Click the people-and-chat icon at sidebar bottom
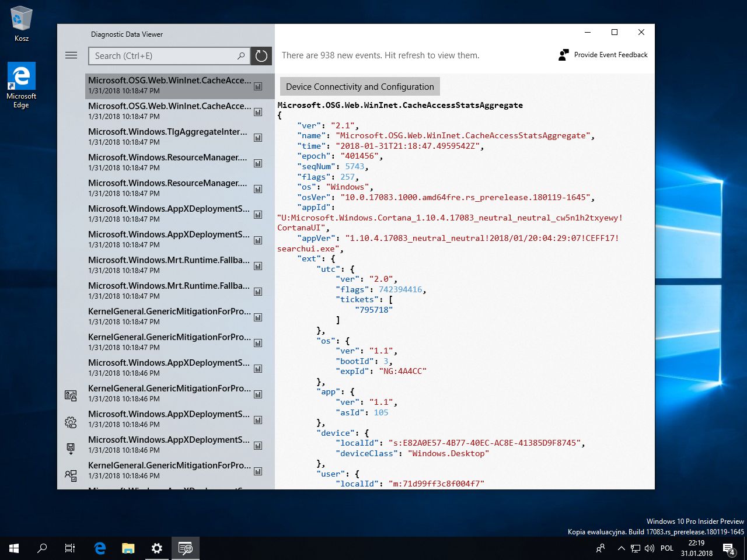The height and width of the screenshot is (560, 747). point(71,475)
